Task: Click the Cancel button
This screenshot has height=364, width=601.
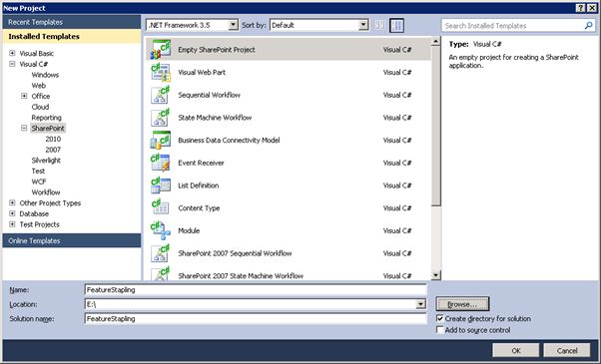Action: pos(567,351)
